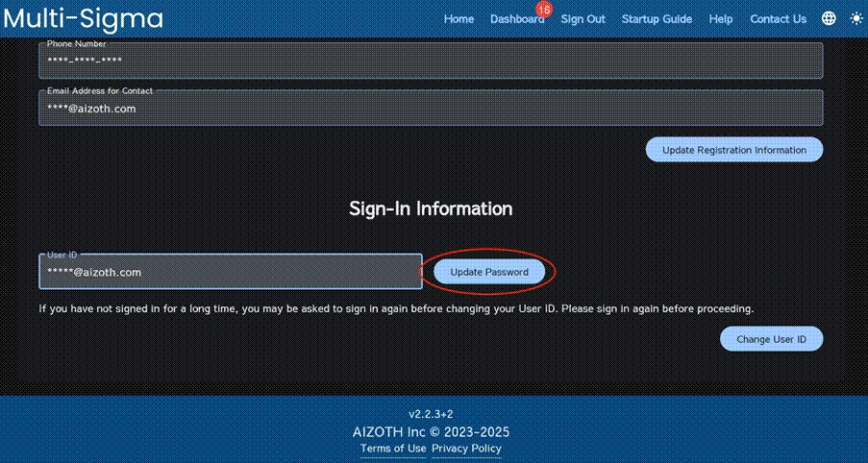This screenshot has height=463, width=868.
Task: Click the Sign-In Information heading
Action: click(430, 208)
